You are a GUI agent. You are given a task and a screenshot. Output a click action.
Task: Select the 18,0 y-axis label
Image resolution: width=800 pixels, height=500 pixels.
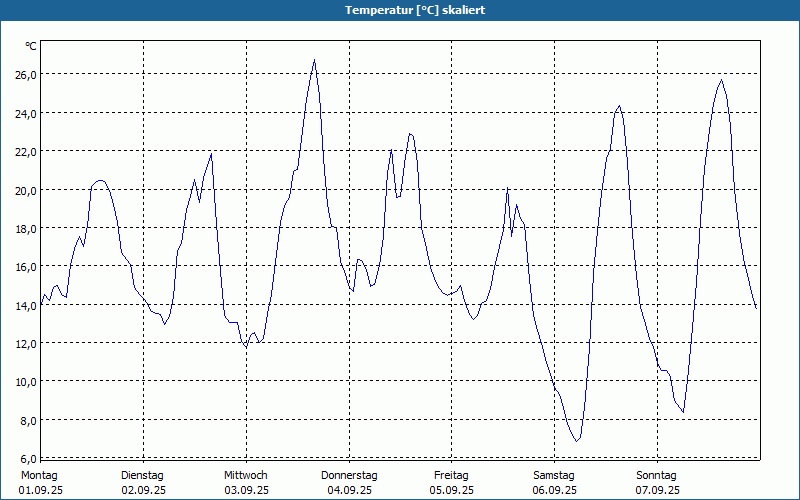pos(26,229)
